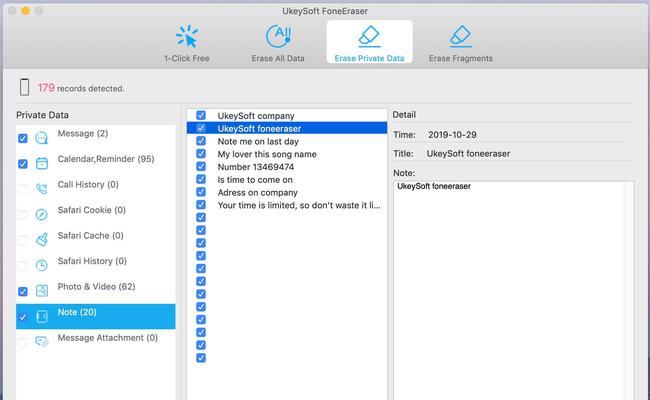Switch to the Erase Private Data tab
This screenshot has height=400, width=650.
369,42
